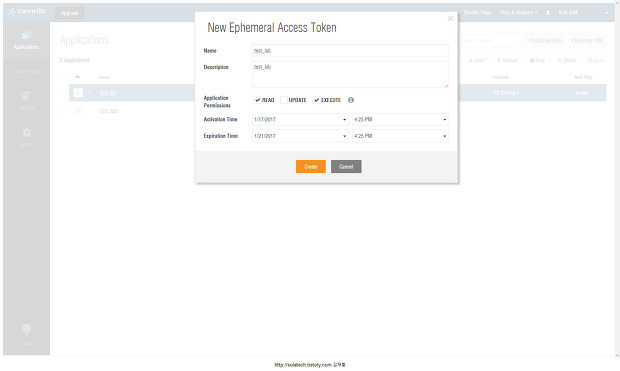Click the user profile icon in the header

(548, 13)
